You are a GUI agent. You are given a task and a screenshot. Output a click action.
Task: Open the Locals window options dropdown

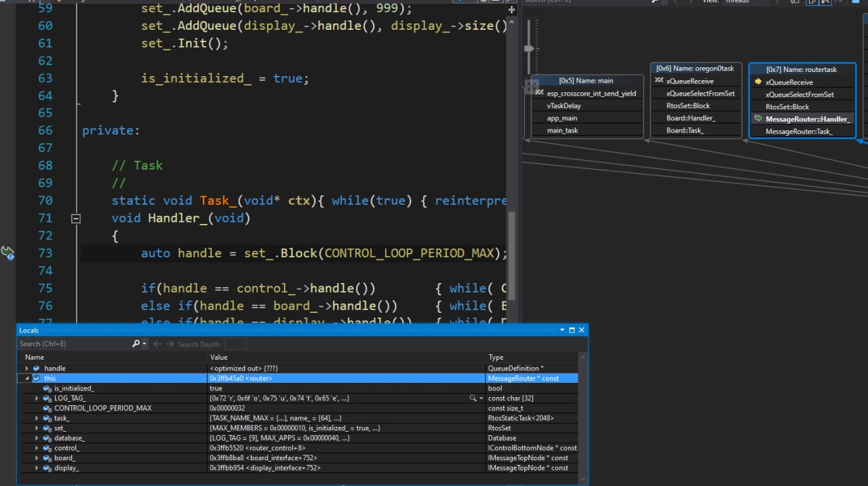click(x=562, y=330)
